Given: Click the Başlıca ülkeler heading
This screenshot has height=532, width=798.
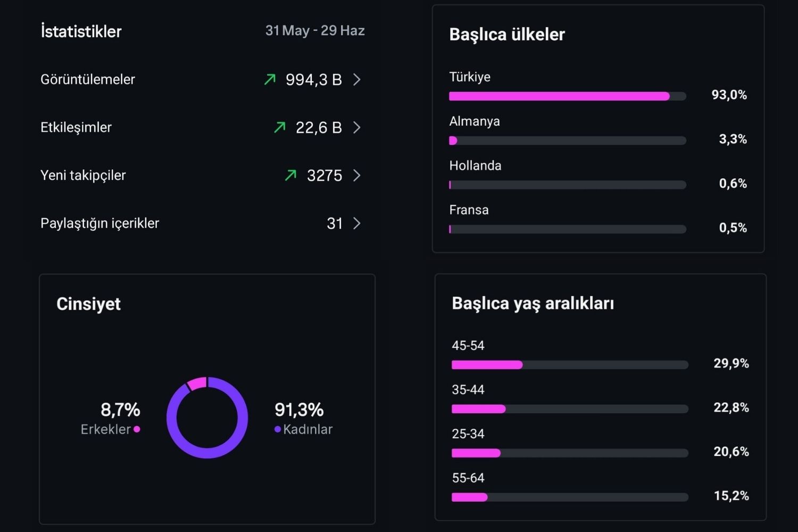Looking at the screenshot, I should (507, 35).
